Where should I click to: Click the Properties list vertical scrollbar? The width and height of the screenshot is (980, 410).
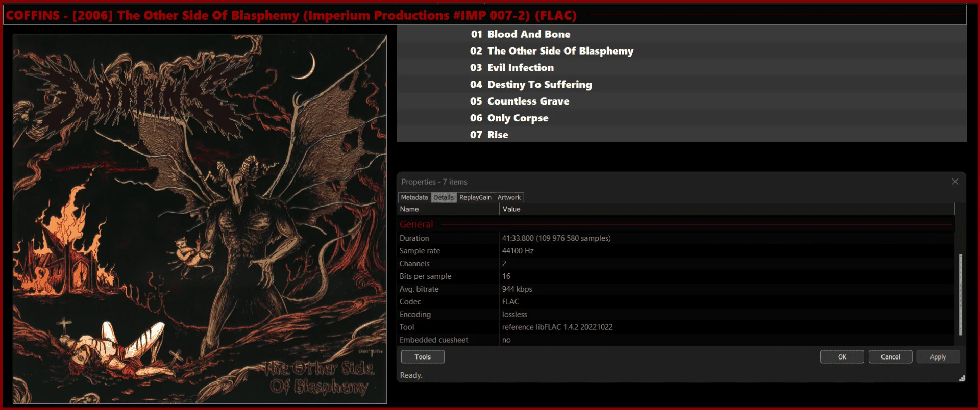[961, 294]
